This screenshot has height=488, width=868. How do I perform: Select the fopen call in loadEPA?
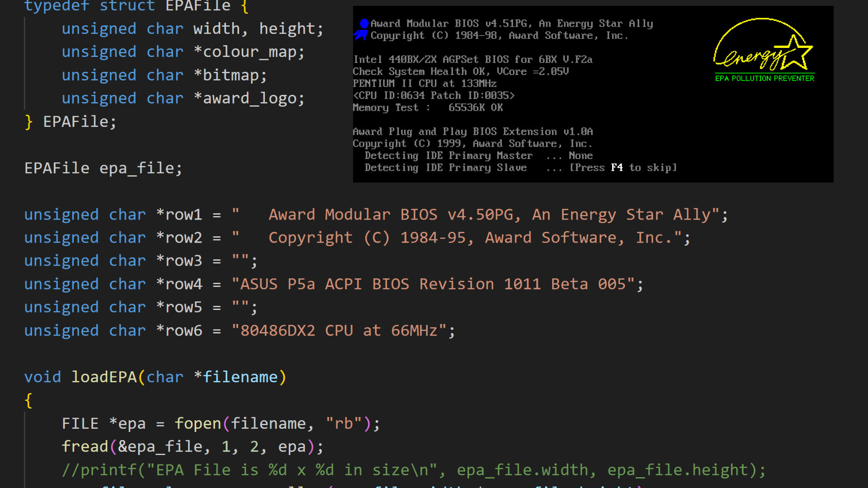pos(199,423)
